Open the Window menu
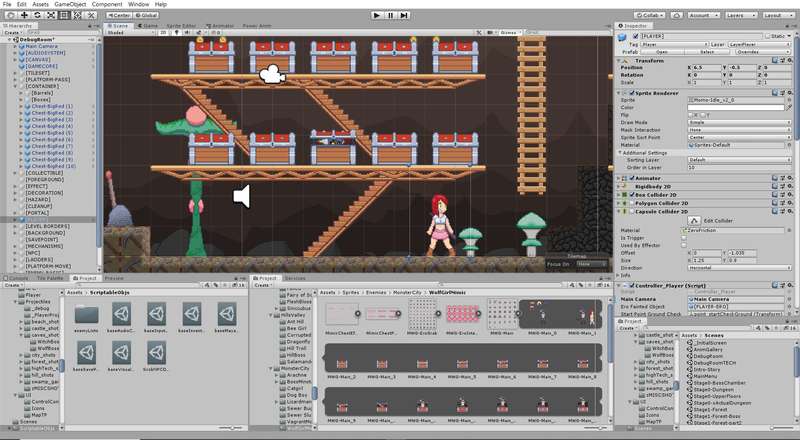Screen dimensions: 800x440 (138, 4)
